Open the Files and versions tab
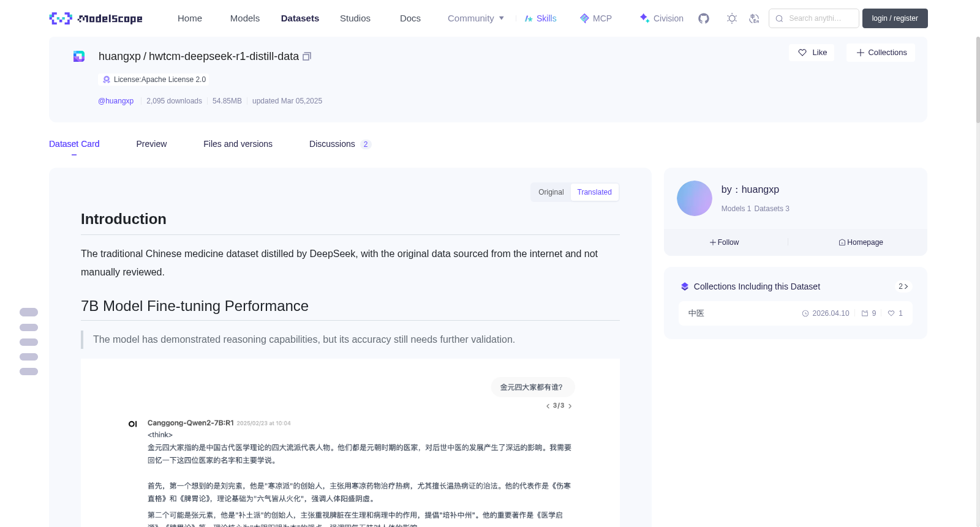 click(238, 144)
